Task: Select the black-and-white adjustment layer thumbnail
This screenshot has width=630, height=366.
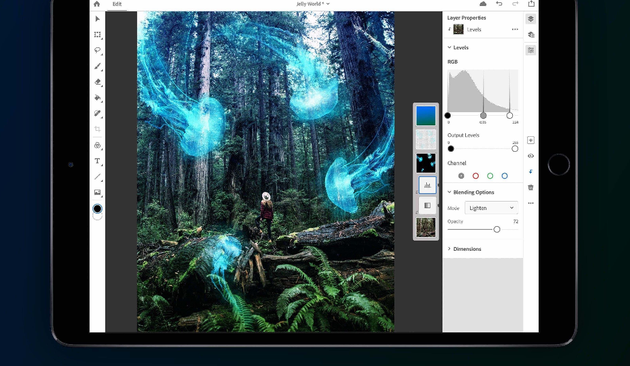Action: click(428, 205)
